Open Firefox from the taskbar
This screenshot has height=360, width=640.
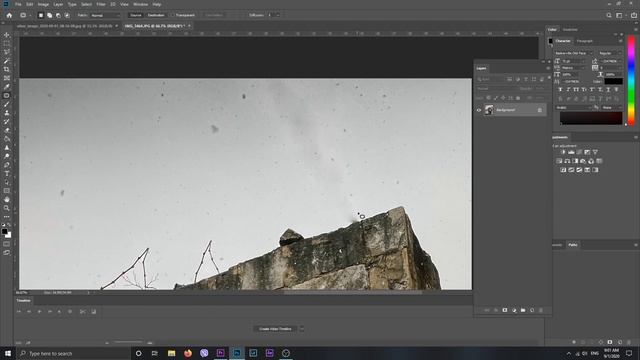[x=188, y=353]
